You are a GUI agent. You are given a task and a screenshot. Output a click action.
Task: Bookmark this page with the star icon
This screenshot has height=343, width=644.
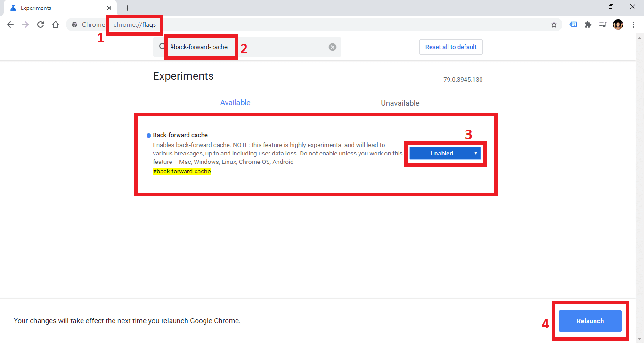[x=554, y=24]
